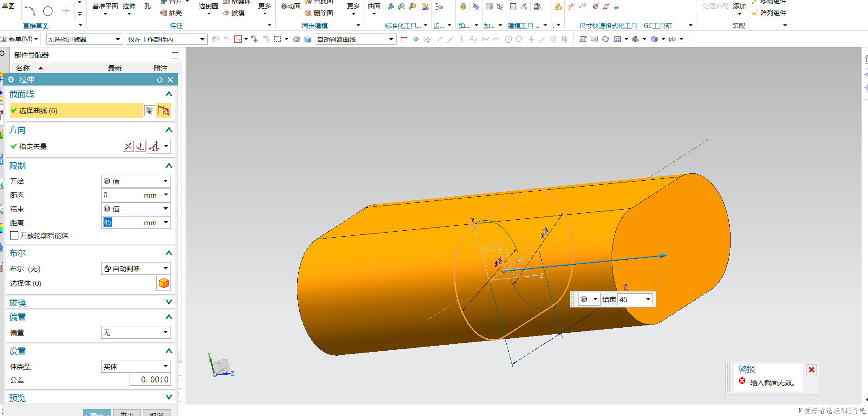Click the 删除面 delete face tool
The height and width of the screenshot is (416, 868).
(319, 13)
